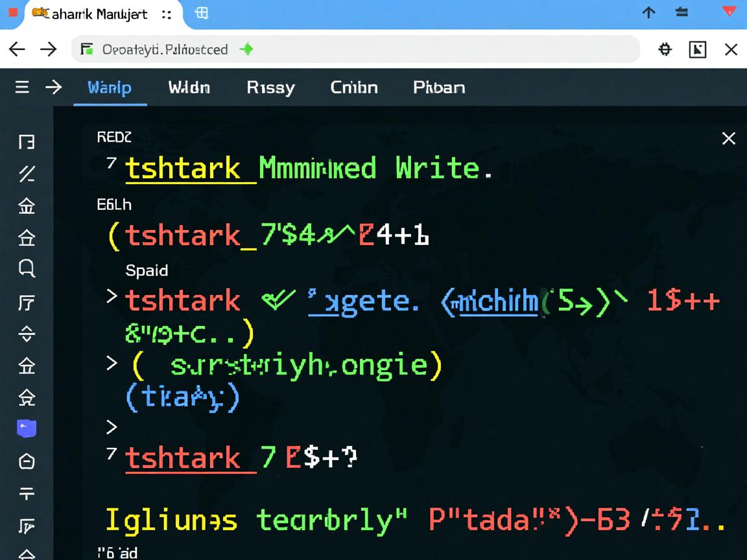Click the globe icon on the new tab
This screenshot has width=747, height=560.
coord(202,13)
